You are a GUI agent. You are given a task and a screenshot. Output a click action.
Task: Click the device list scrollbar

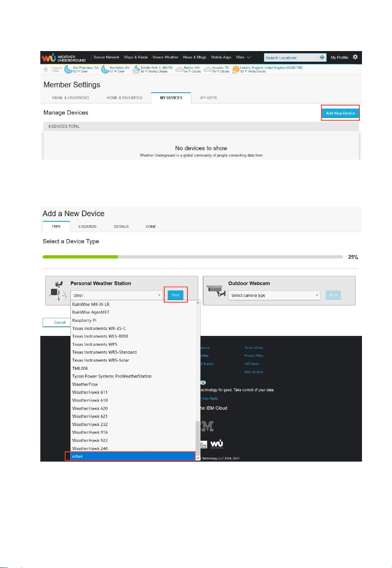(198, 381)
